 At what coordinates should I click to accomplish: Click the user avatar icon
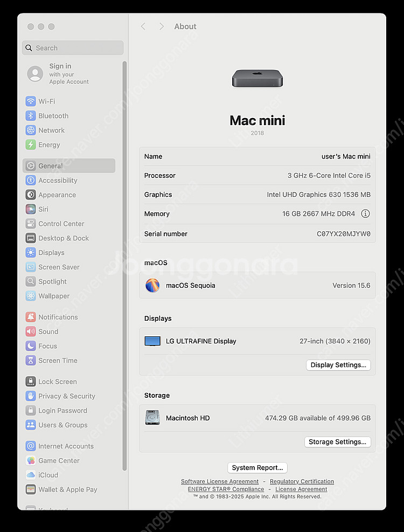pos(35,74)
